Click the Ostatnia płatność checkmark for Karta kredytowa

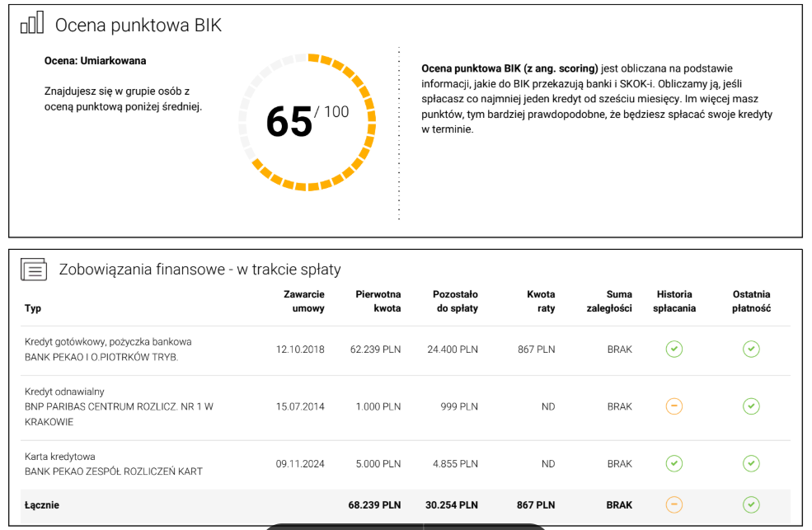coord(751,463)
